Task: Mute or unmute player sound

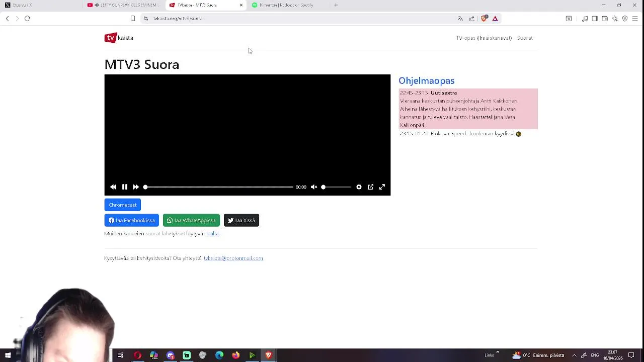Action: point(314,187)
